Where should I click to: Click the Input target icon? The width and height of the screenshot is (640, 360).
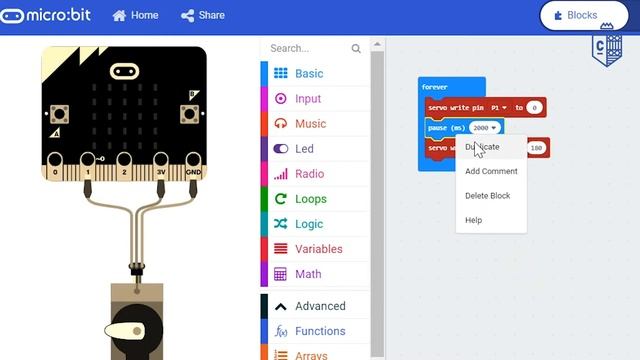[x=280, y=98]
